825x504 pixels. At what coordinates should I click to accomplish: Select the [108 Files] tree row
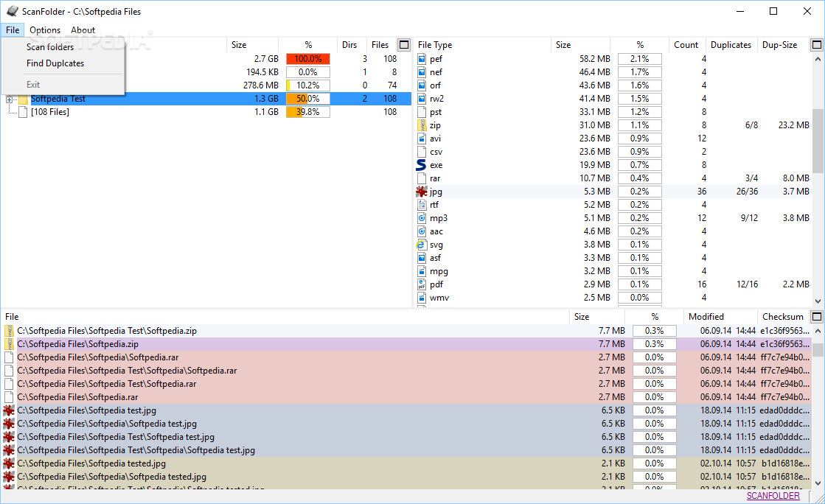click(206, 112)
